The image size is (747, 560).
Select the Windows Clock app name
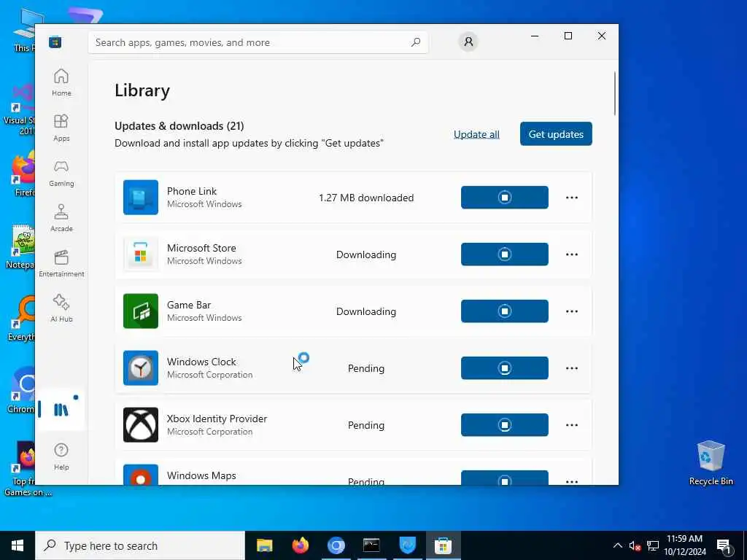[x=201, y=362]
